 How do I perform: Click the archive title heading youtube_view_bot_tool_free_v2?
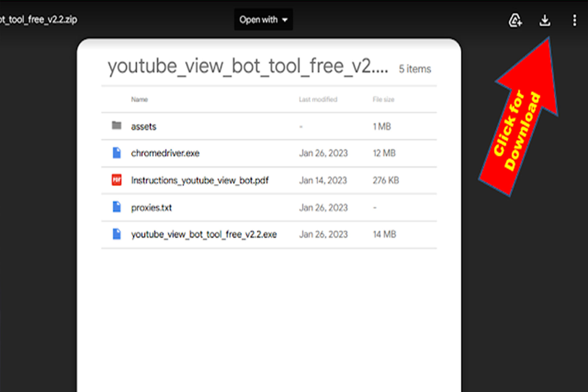248,66
